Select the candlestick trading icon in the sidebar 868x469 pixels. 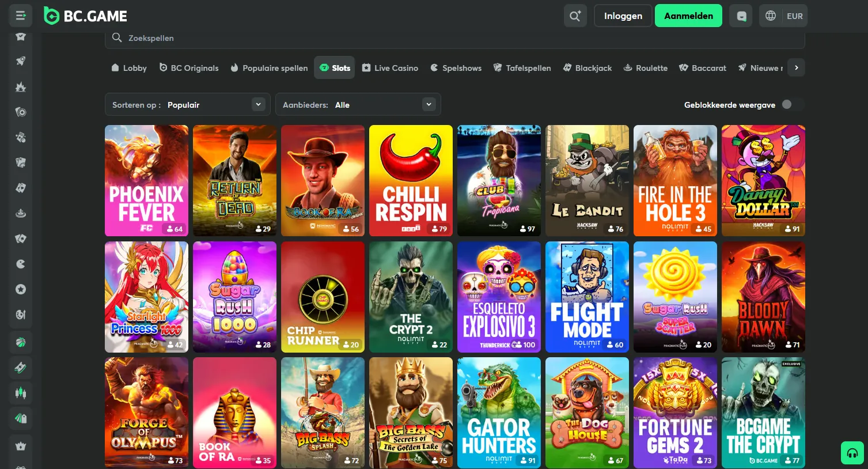point(21,392)
